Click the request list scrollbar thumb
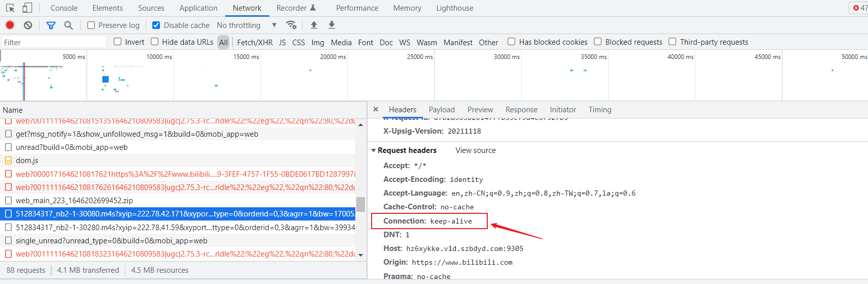This screenshot has width=868, height=284. 360,204
